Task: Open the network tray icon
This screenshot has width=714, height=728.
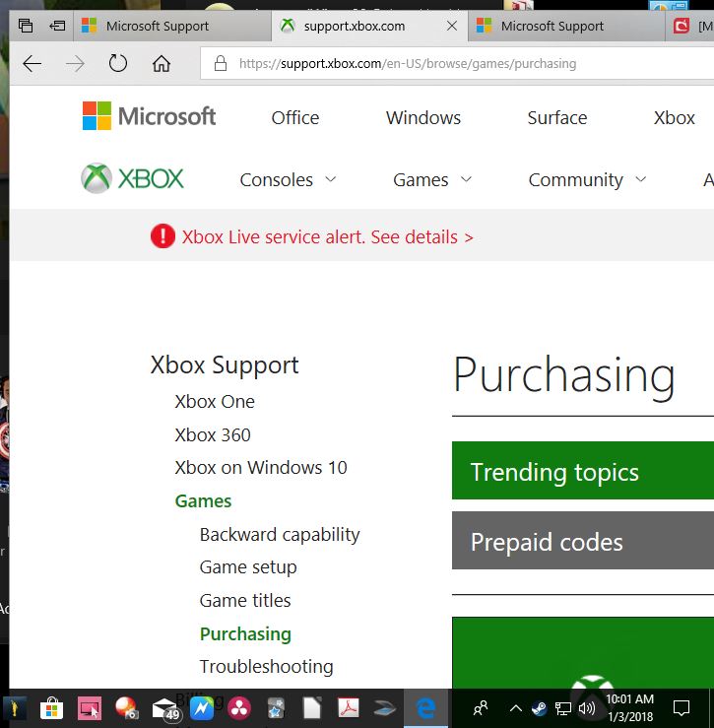Action: (x=563, y=709)
